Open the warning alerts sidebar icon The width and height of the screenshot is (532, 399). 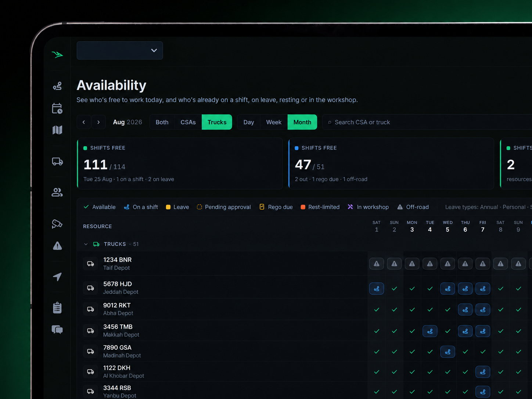click(57, 246)
